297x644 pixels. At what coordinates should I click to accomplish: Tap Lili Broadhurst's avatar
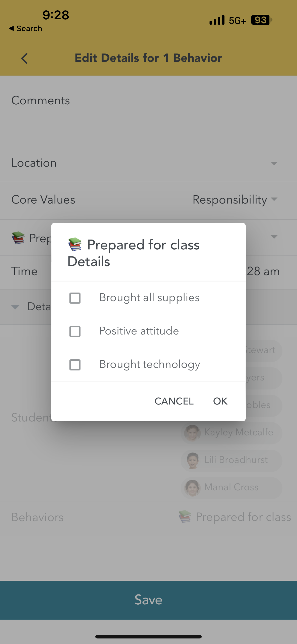pyautogui.click(x=192, y=460)
